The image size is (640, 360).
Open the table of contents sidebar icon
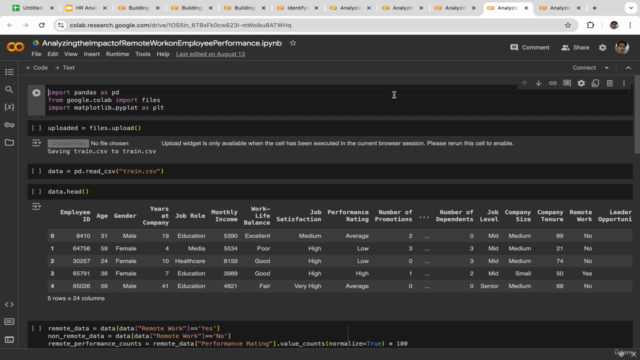[x=9, y=72]
